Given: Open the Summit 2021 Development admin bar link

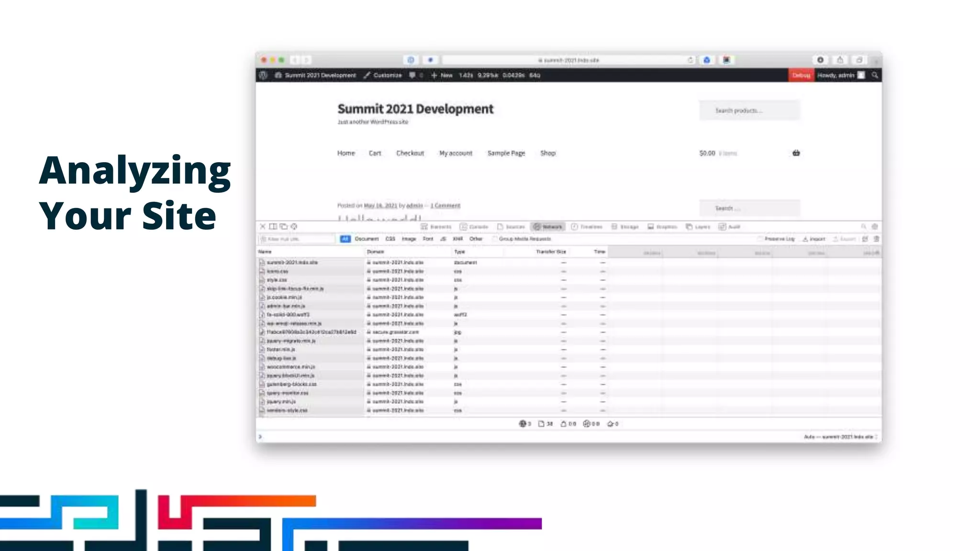Looking at the screenshot, I should (x=316, y=75).
